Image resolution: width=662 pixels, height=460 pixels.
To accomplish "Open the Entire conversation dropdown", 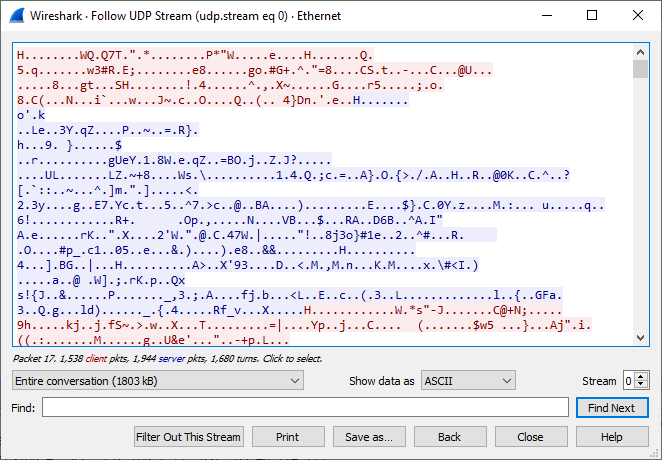I will (158, 381).
